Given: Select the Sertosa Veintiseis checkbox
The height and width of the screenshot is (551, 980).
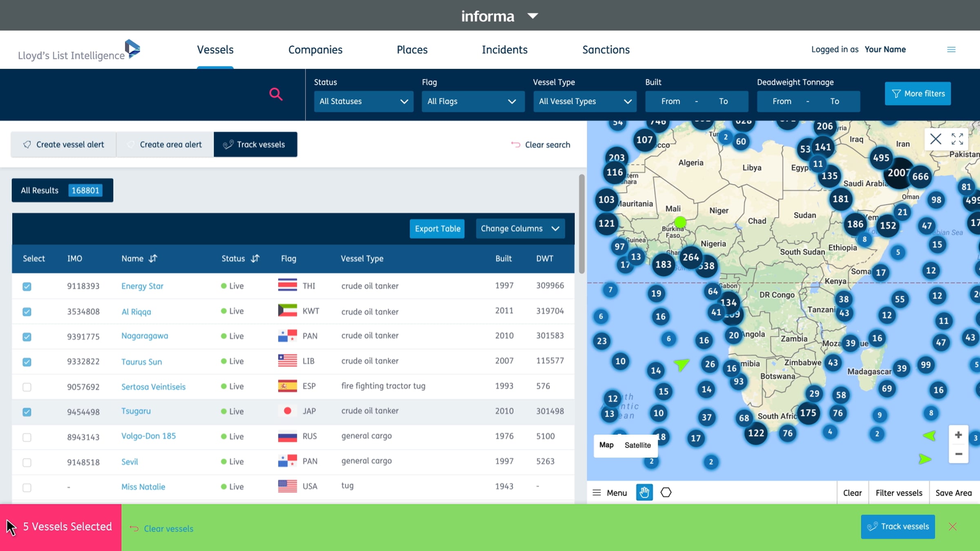Looking at the screenshot, I should point(27,387).
